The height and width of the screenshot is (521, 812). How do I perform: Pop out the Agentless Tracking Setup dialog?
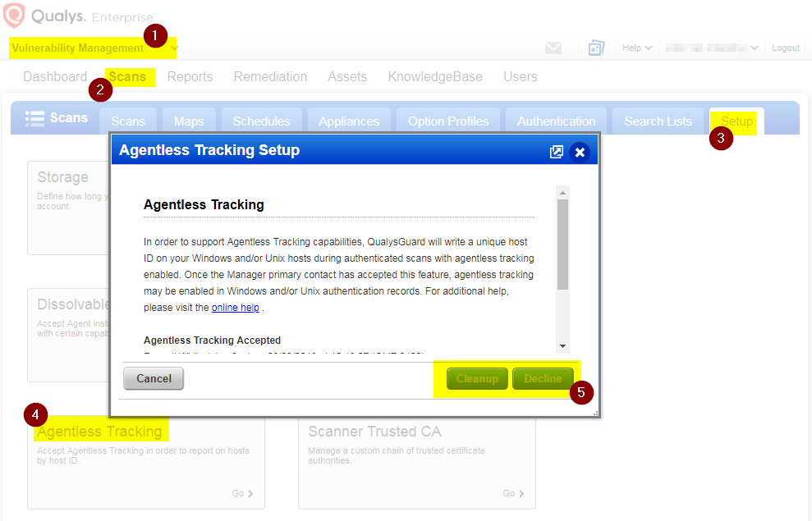556,152
